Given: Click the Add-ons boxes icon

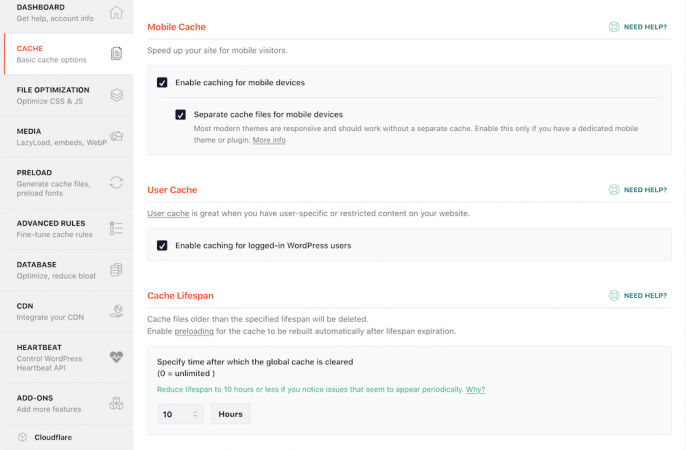Looking at the screenshot, I should click(116, 403).
